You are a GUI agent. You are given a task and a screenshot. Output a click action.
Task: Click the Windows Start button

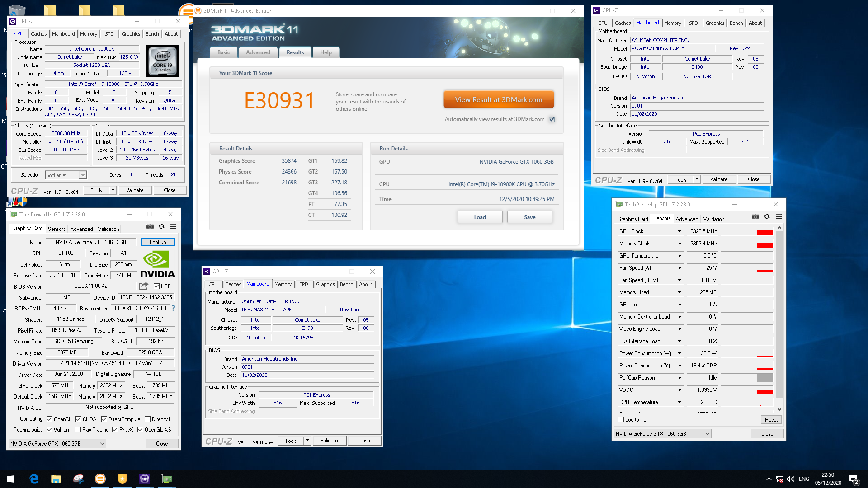point(11,479)
